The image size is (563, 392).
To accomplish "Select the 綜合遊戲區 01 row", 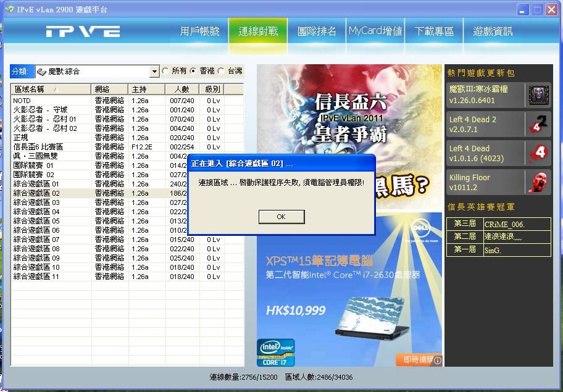I will click(127, 184).
